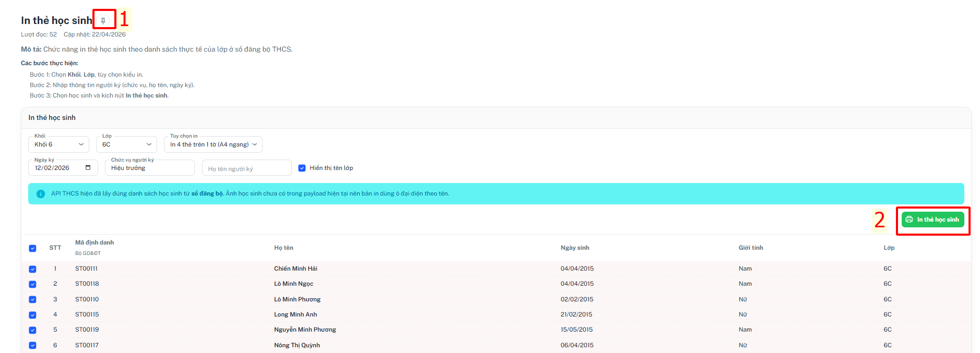Click student code ST00118

click(x=87, y=284)
